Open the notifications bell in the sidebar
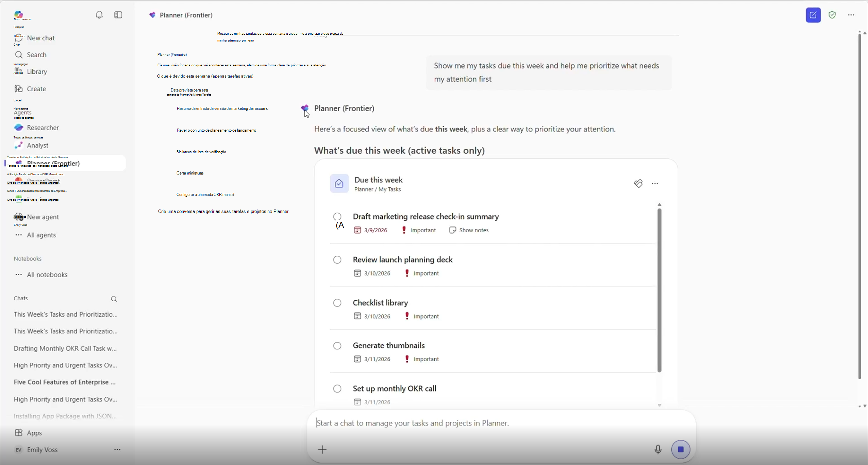This screenshot has height=465, width=868. tap(99, 15)
